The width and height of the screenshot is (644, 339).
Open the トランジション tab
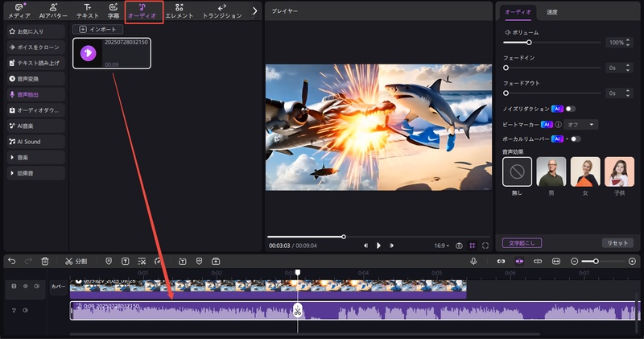coord(222,11)
